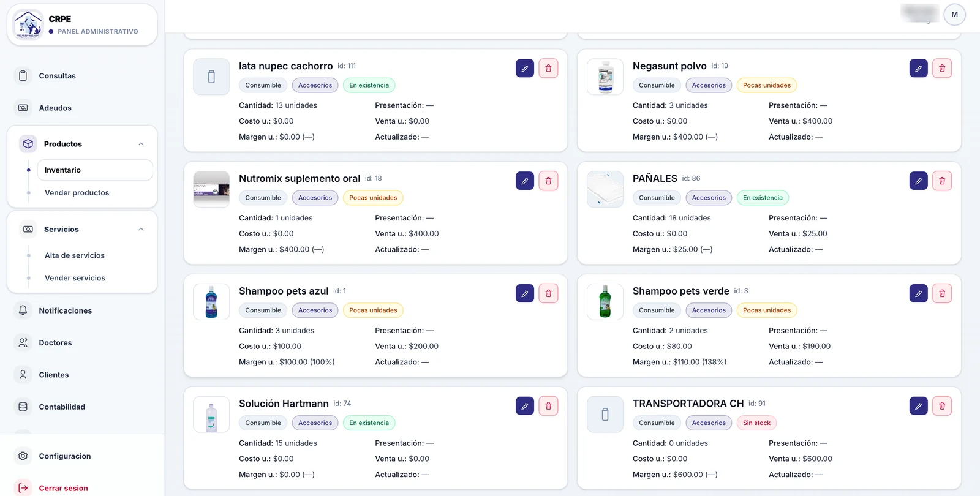
Task: Click the Negasunt polvo product thumbnail
Action: pyautogui.click(x=605, y=77)
